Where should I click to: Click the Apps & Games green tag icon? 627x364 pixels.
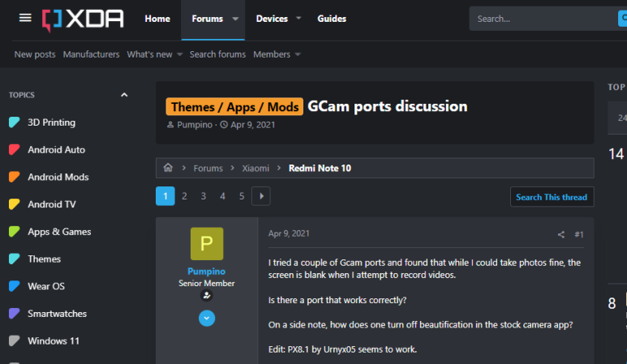[14, 232]
